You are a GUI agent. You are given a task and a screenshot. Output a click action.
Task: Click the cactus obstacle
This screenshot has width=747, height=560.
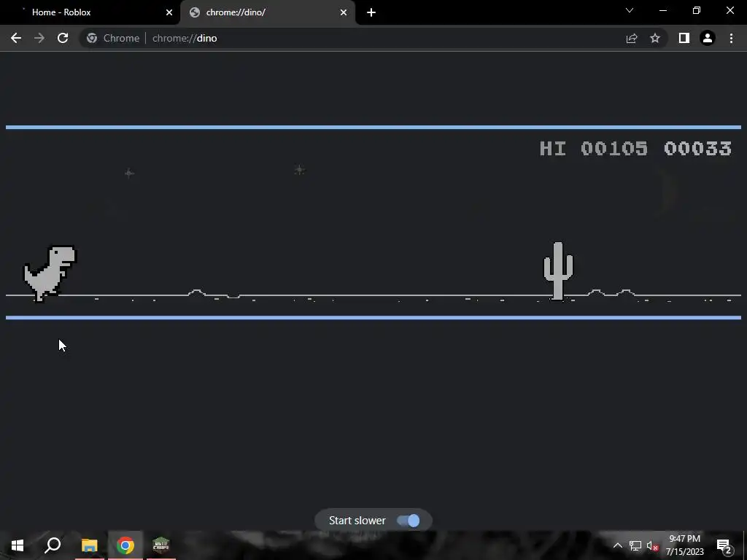tap(558, 271)
